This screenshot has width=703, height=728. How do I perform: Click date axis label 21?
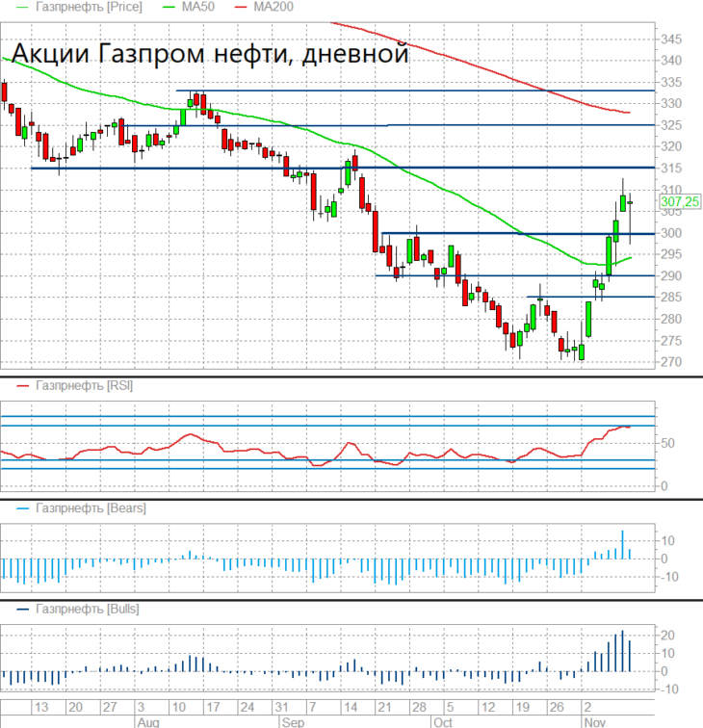(x=384, y=708)
